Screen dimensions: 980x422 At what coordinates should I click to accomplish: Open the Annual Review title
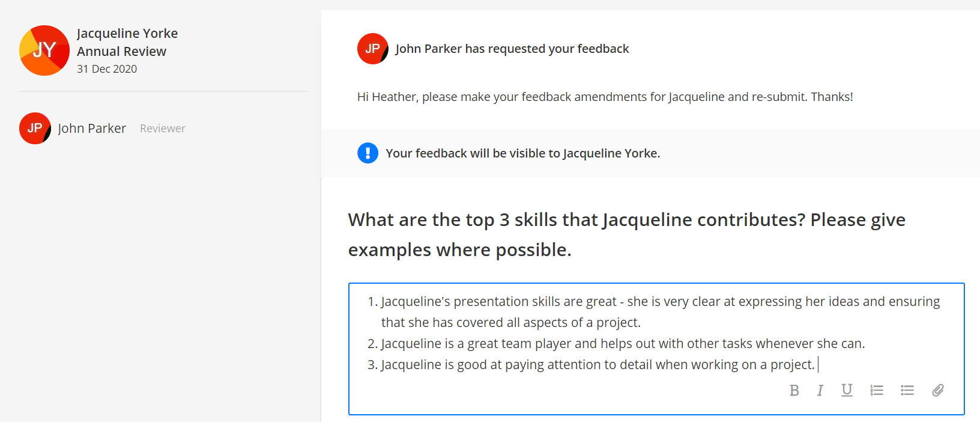click(x=121, y=52)
